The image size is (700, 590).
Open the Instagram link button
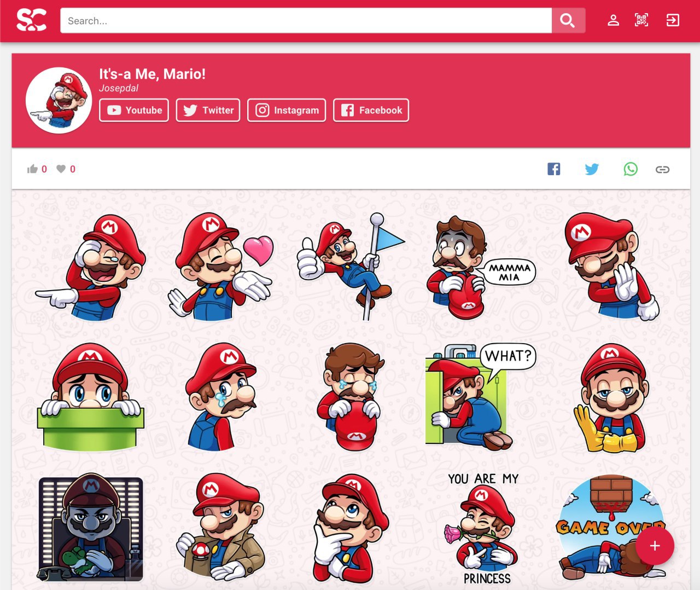(287, 110)
